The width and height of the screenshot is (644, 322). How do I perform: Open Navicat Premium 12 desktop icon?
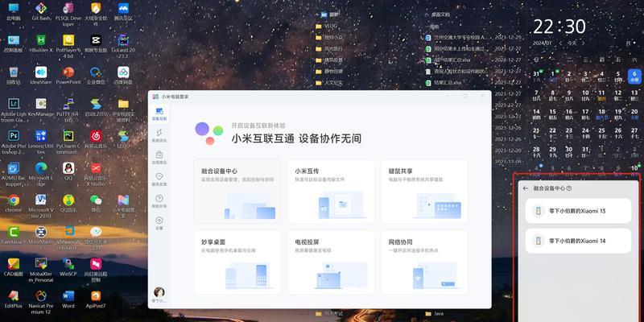(x=41, y=301)
